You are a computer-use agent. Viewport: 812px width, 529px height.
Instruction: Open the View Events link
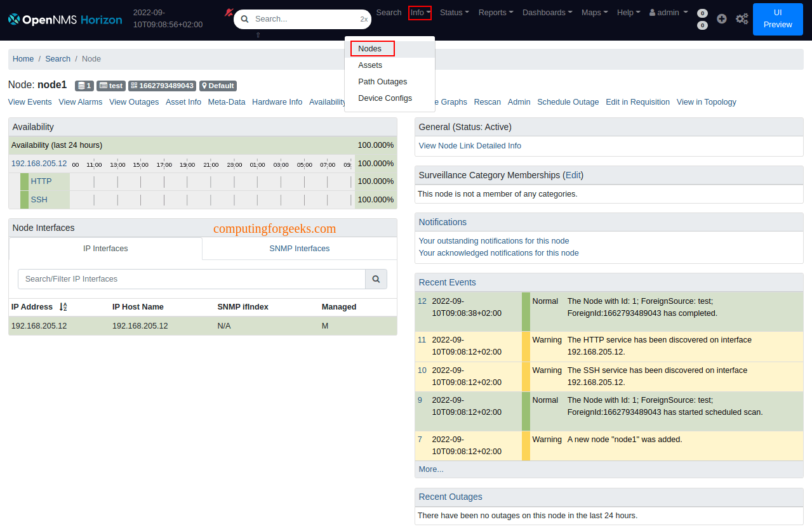(30, 102)
